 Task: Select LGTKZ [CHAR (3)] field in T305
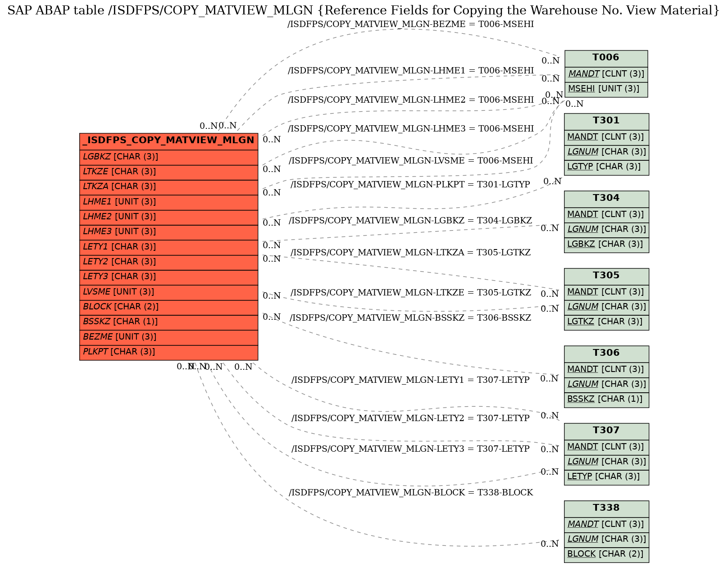point(606,322)
